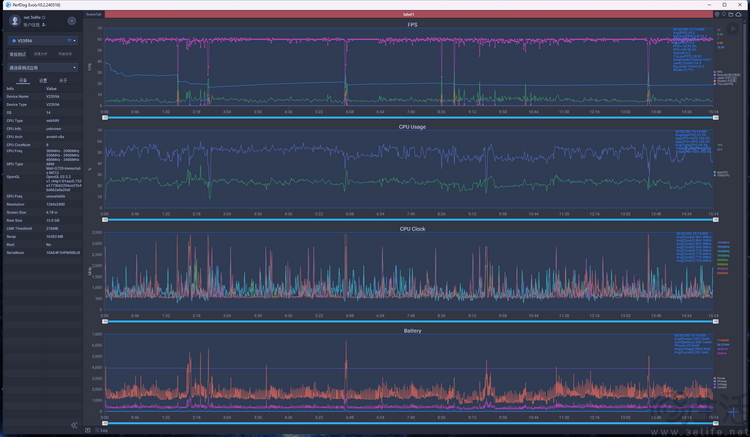Click the CPU Usage chart right range handle

tap(716, 219)
